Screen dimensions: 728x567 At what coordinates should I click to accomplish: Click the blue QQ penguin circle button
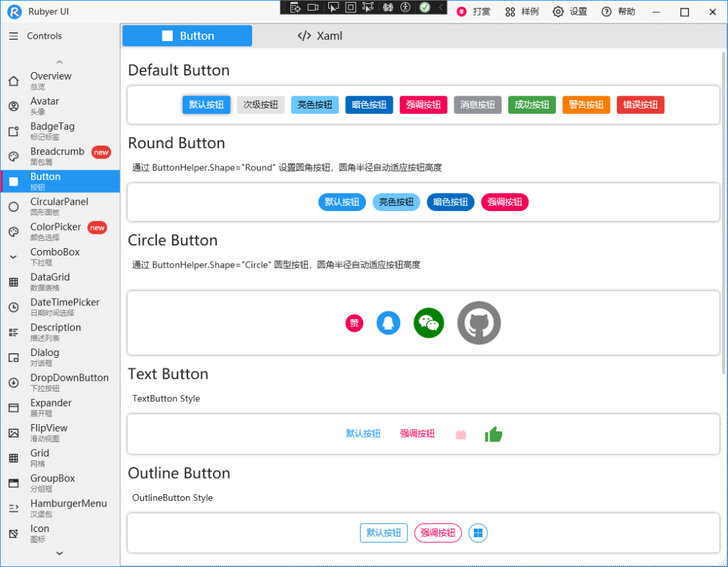click(388, 323)
